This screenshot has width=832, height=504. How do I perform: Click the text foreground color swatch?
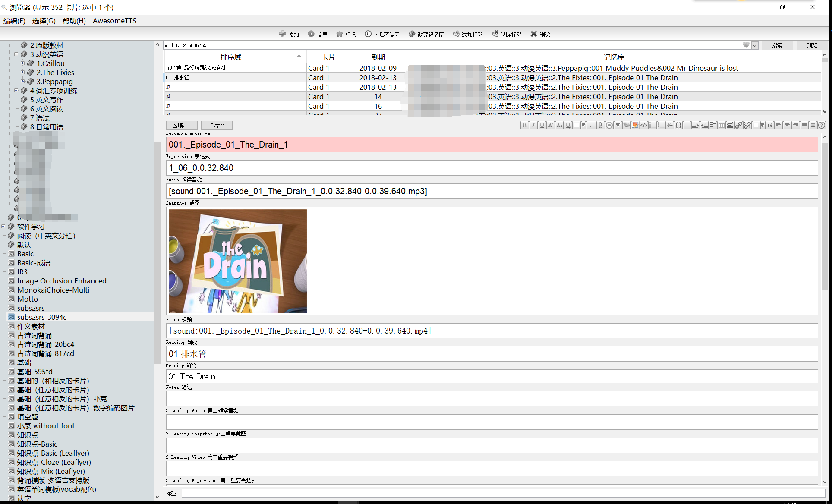coord(576,125)
